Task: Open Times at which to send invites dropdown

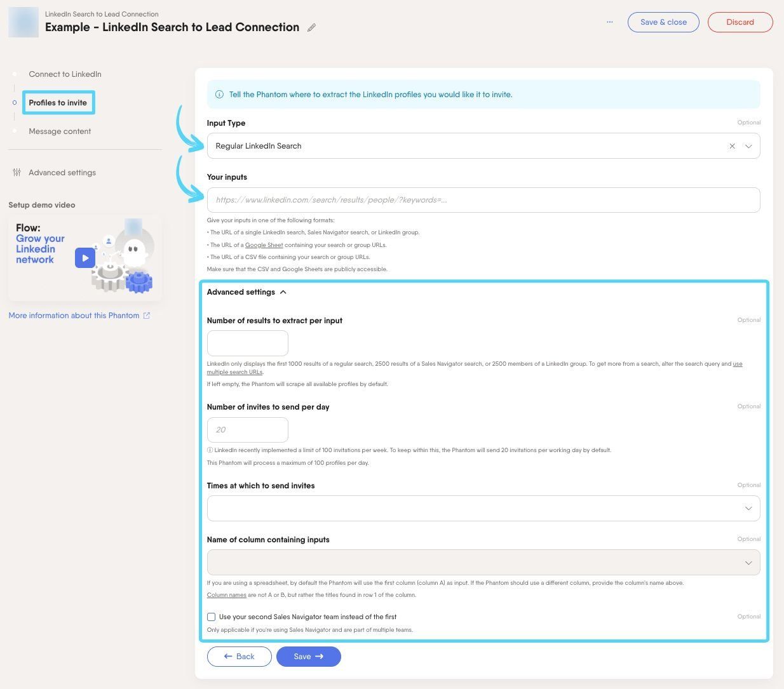Action: pos(483,508)
